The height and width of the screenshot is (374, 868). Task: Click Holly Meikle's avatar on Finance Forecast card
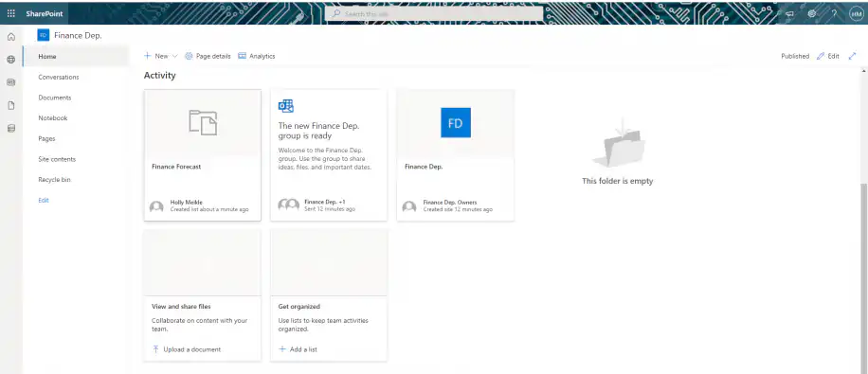156,206
